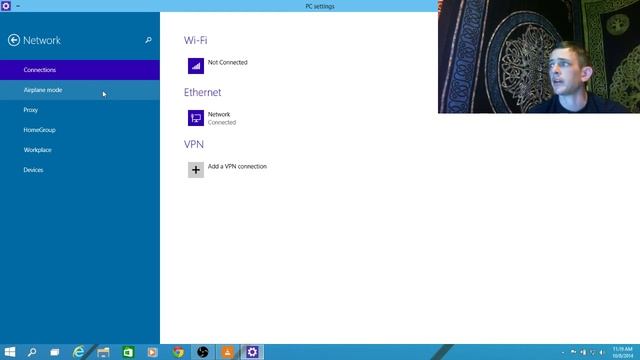This screenshot has width=640, height=360.
Task: Open Airplane mode settings
Action: [x=80, y=90]
